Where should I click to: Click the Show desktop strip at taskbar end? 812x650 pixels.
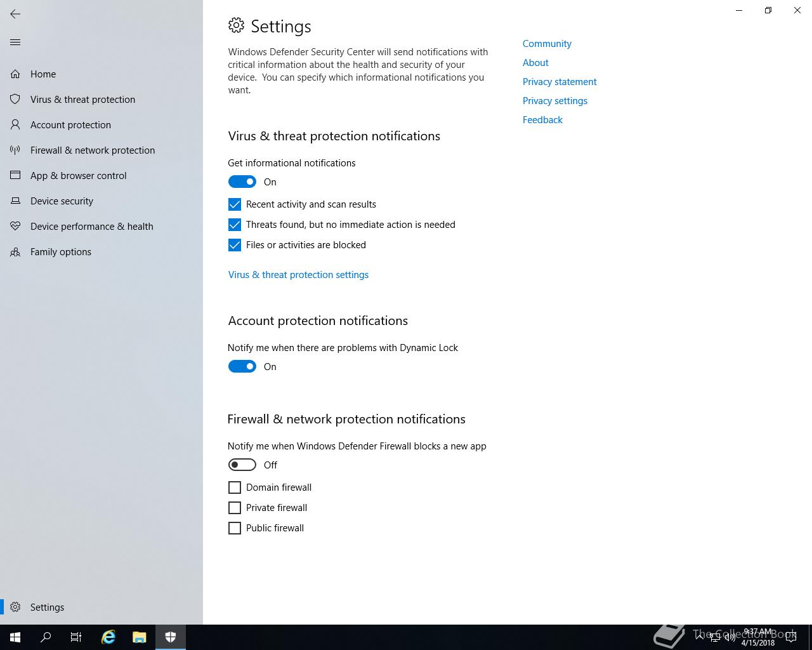(810, 637)
